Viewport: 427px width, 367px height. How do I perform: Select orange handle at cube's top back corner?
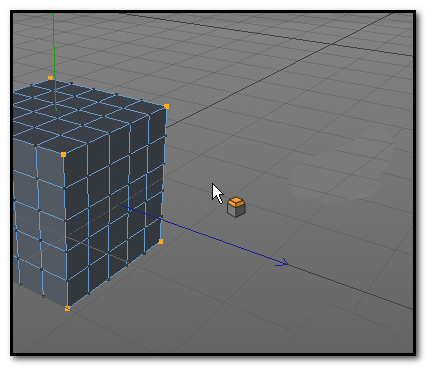click(x=50, y=78)
